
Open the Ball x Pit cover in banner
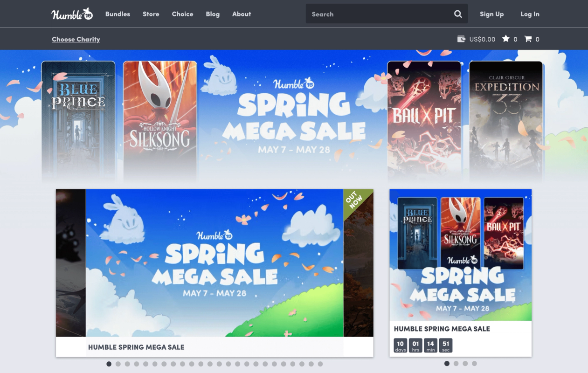point(424,121)
